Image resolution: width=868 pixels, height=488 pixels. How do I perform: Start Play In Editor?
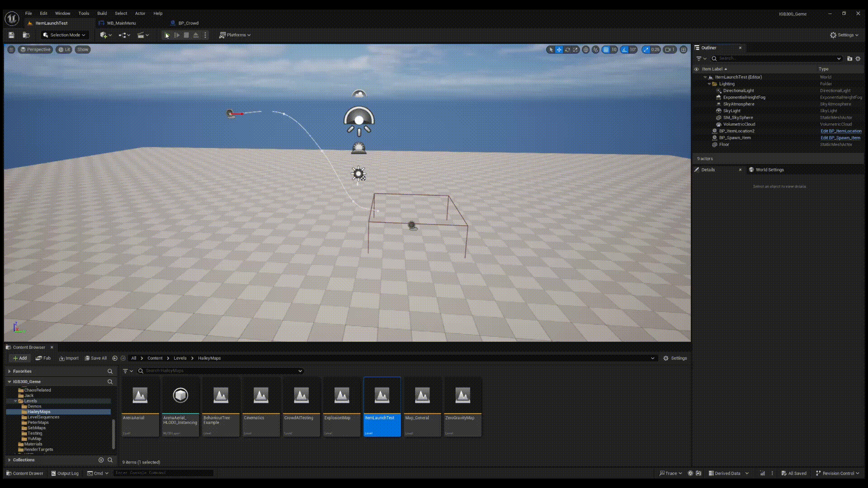[x=167, y=35]
